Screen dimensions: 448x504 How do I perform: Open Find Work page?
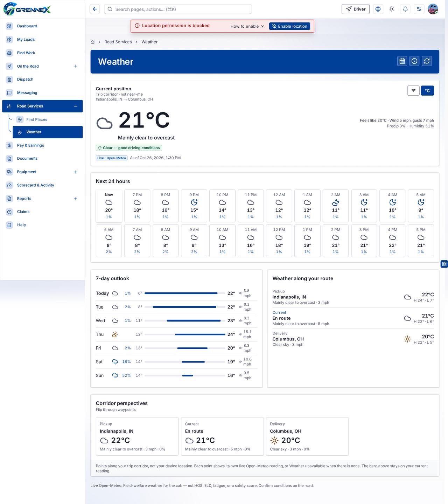(42, 53)
